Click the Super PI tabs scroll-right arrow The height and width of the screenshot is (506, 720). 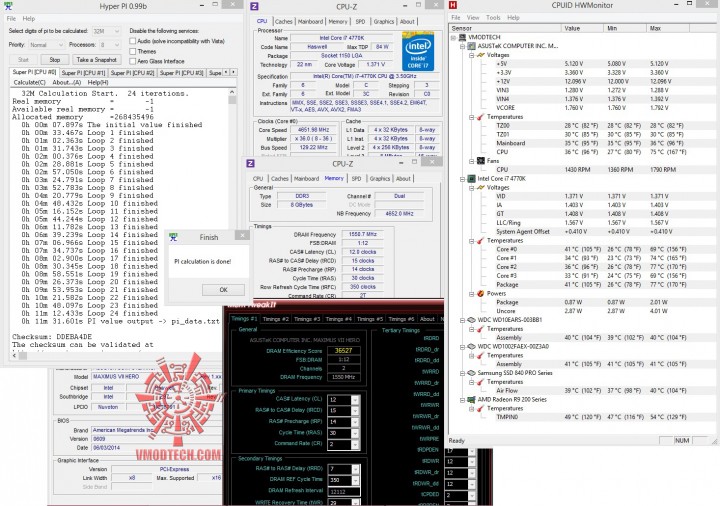click(234, 73)
